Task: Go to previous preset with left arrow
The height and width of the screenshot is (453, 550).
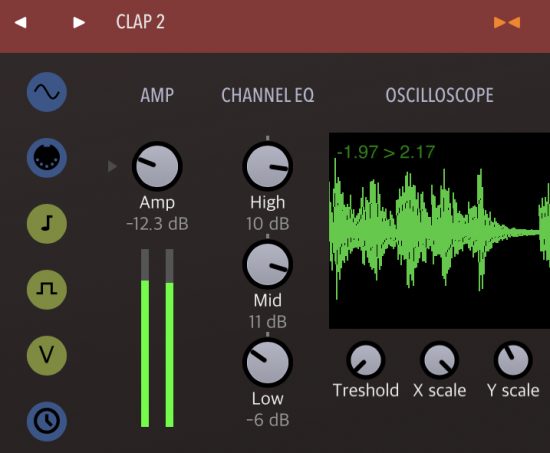Action: click(x=21, y=23)
